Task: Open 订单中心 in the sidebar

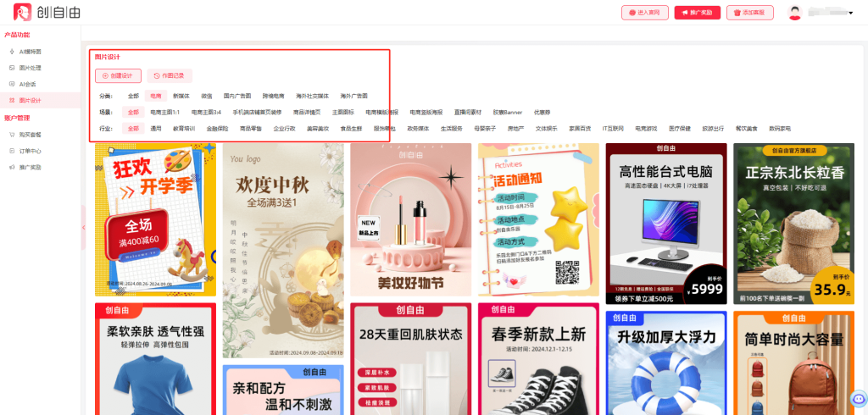Action: [30, 151]
